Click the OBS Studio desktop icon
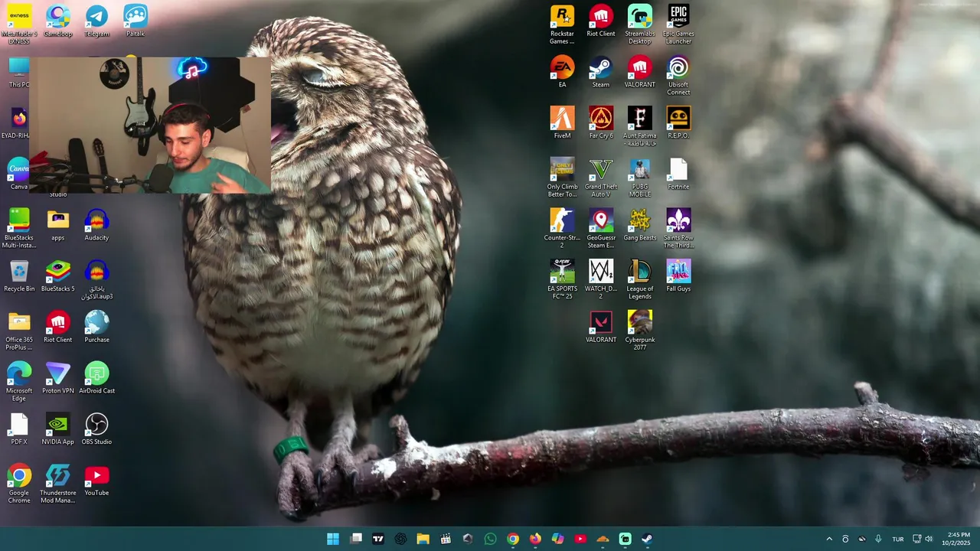This screenshot has height=551, width=980. click(x=96, y=429)
